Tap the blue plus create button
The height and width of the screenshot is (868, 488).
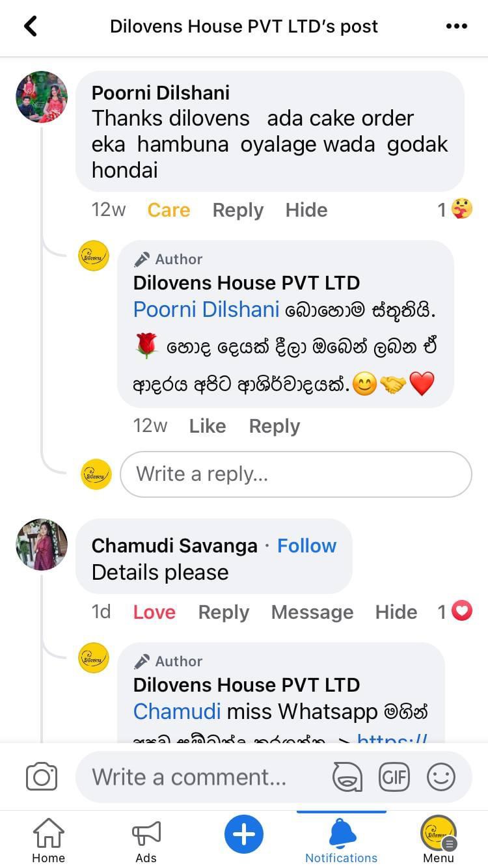[244, 834]
